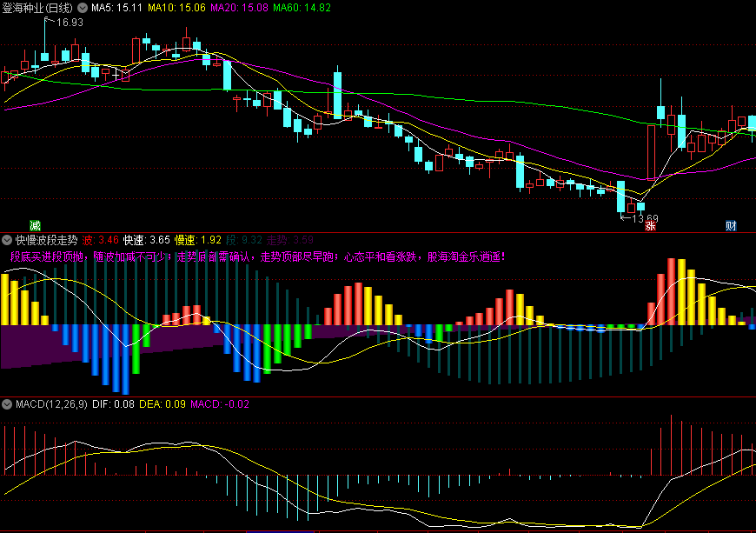
Task: Click the red 涨 marker icon
Action: point(650,225)
